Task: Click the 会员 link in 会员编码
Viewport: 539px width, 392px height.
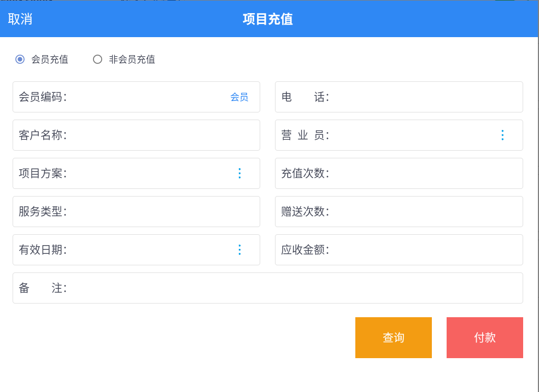Action: tap(239, 97)
